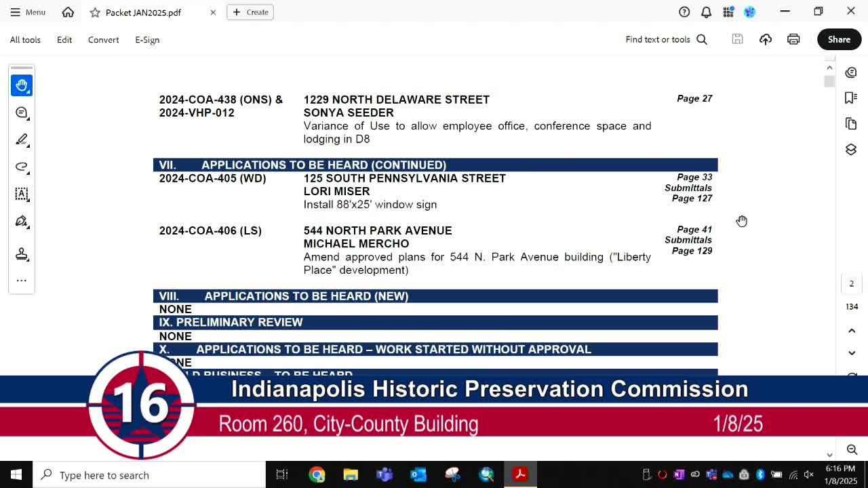
Task: Click the Save file icon
Action: 738,39
